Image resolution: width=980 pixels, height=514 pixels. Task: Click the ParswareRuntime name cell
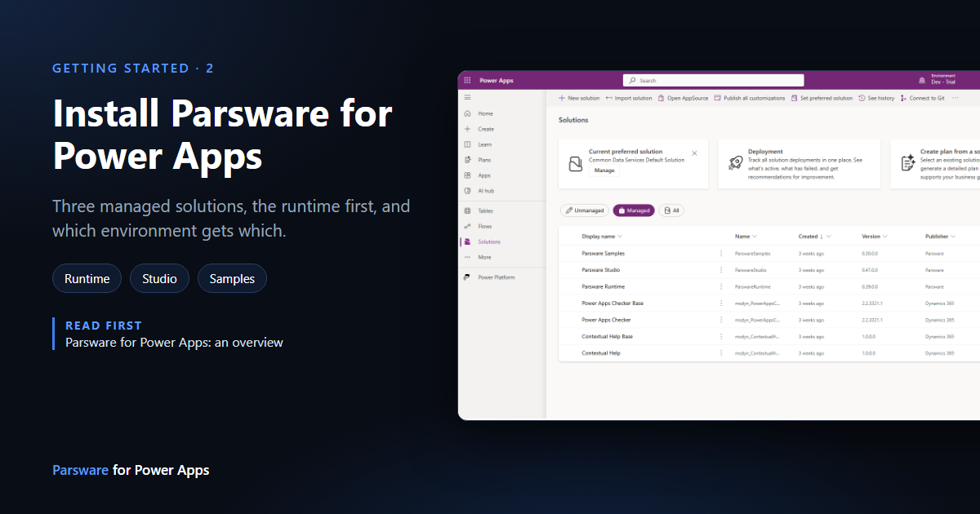point(752,287)
